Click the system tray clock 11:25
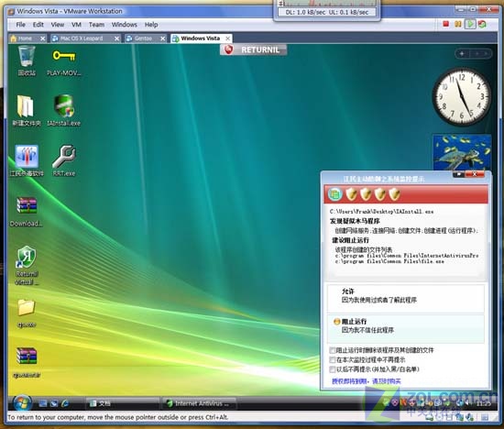Image resolution: width=504 pixels, height=429 pixels. click(x=484, y=403)
